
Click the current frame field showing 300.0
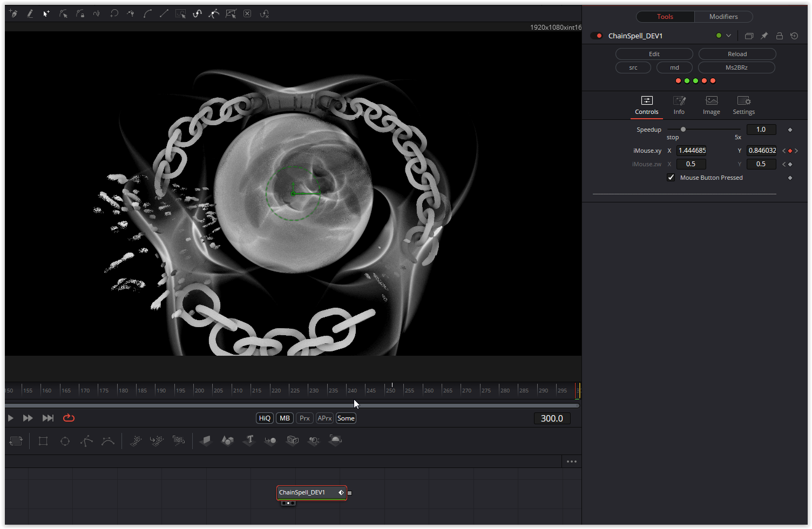552,418
